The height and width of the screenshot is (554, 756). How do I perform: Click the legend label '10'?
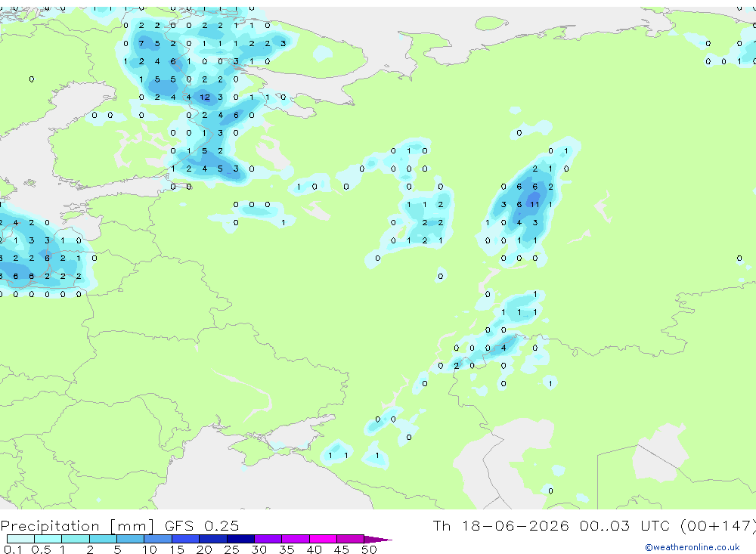click(x=150, y=549)
